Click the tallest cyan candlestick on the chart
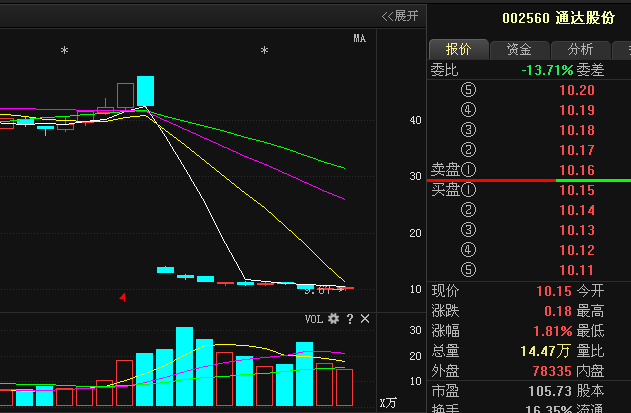The image size is (631, 413). [x=146, y=90]
